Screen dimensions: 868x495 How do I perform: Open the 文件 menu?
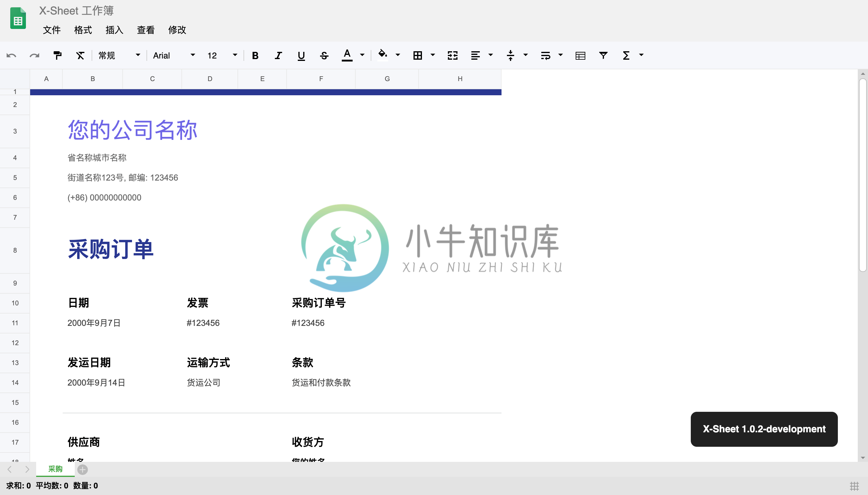pos(52,30)
